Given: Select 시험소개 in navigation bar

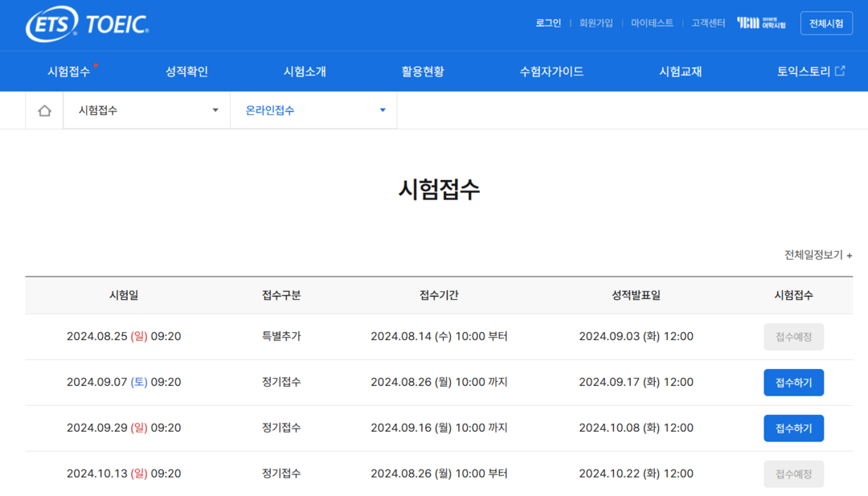Looking at the screenshot, I should pyautogui.click(x=305, y=72).
